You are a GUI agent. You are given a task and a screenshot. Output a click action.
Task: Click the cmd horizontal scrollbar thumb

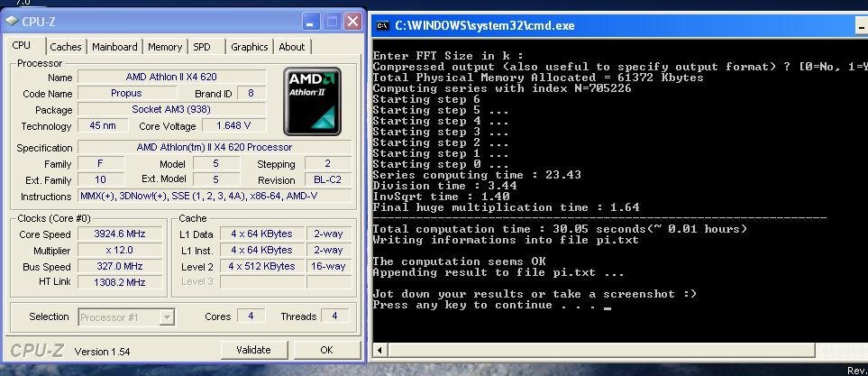click(x=601, y=350)
